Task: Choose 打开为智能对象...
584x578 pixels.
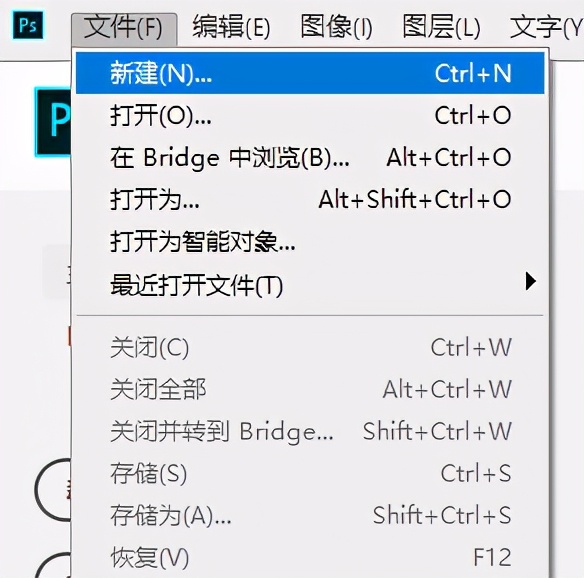Action: tap(310, 242)
